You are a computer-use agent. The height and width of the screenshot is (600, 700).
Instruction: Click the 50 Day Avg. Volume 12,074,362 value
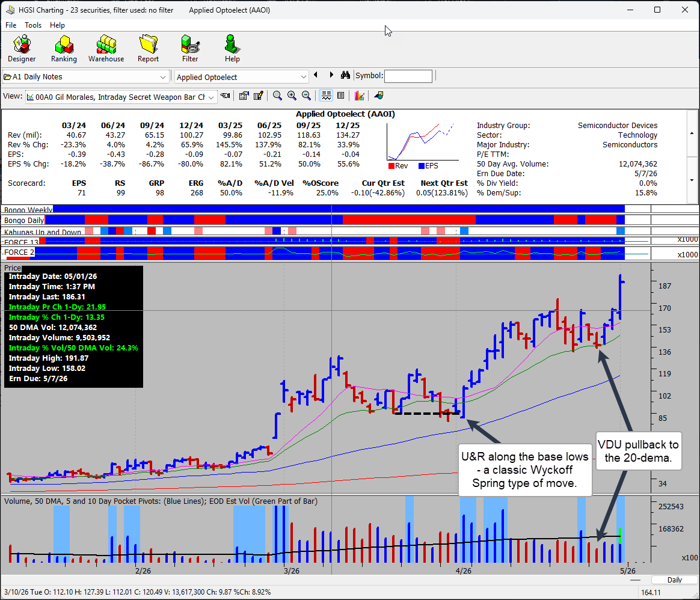coord(638,164)
